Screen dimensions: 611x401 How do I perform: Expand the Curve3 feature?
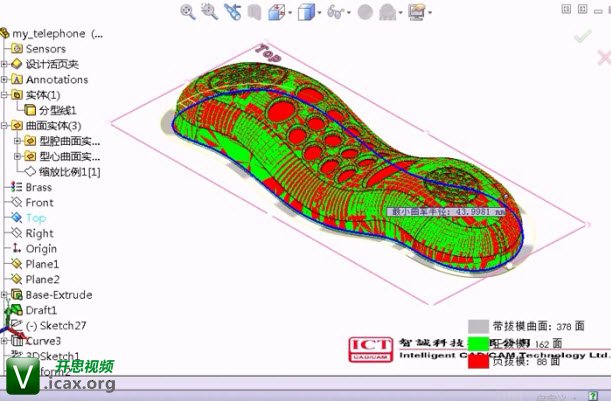point(4,341)
